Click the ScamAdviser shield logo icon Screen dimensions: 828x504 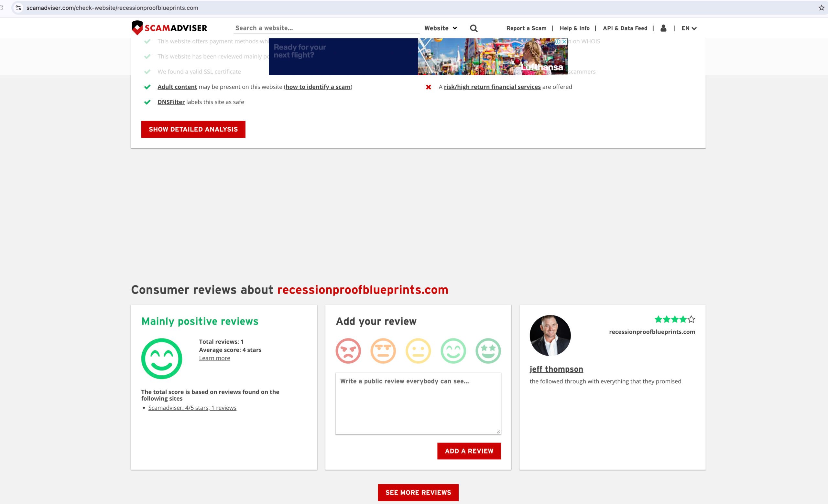coord(136,27)
